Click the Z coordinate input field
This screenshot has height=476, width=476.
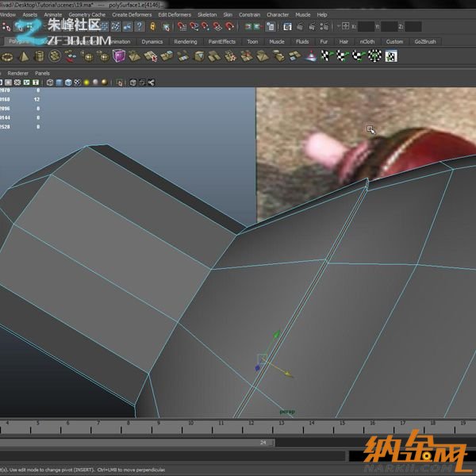click(413, 27)
